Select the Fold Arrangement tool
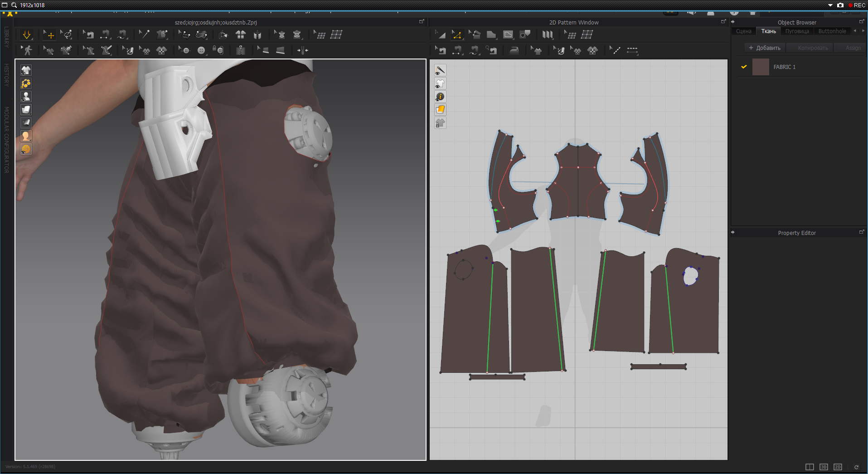The height and width of the screenshot is (474, 868). click(x=201, y=34)
